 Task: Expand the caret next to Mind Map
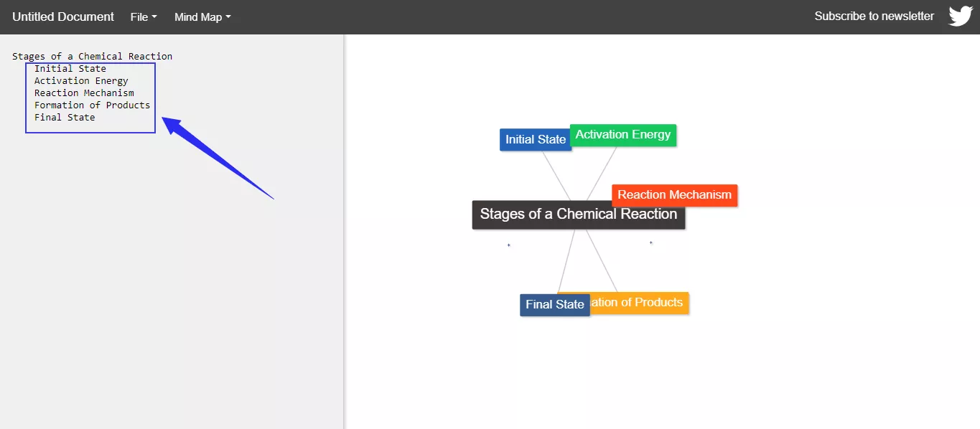pyautogui.click(x=228, y=16)
